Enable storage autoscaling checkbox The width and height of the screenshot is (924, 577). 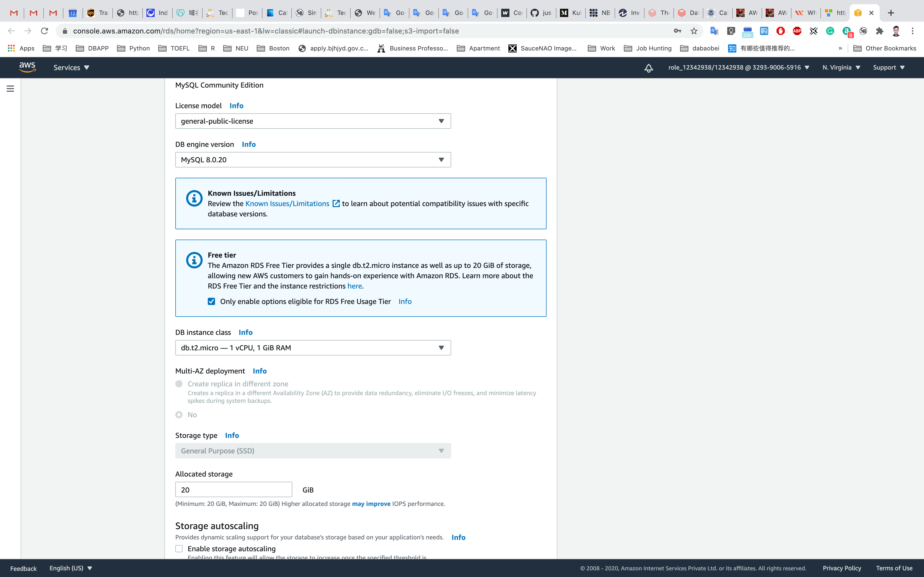tap(179, 548)
